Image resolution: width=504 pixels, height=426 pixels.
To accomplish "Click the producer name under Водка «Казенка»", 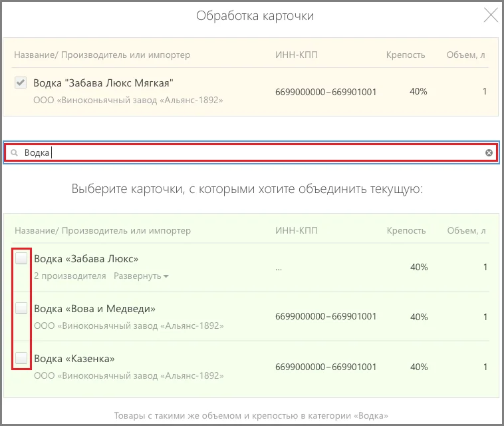I will click(x=129, y=376).
